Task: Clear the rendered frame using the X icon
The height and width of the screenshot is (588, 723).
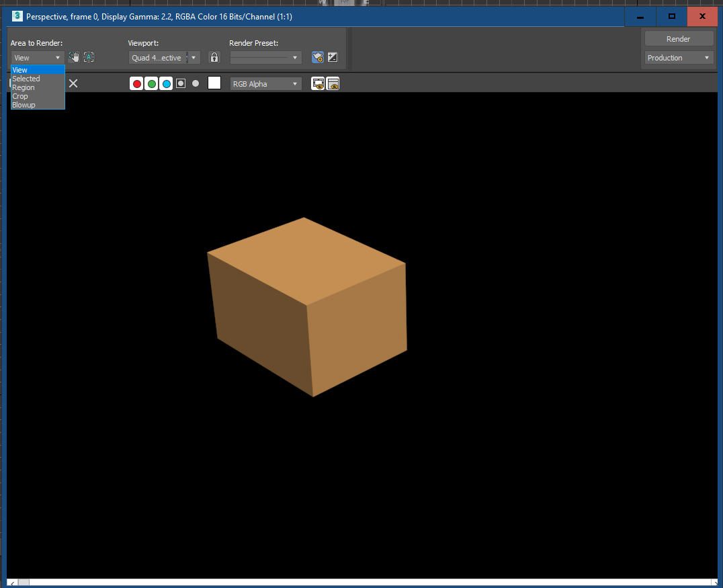Action: [x=73, y=83]
